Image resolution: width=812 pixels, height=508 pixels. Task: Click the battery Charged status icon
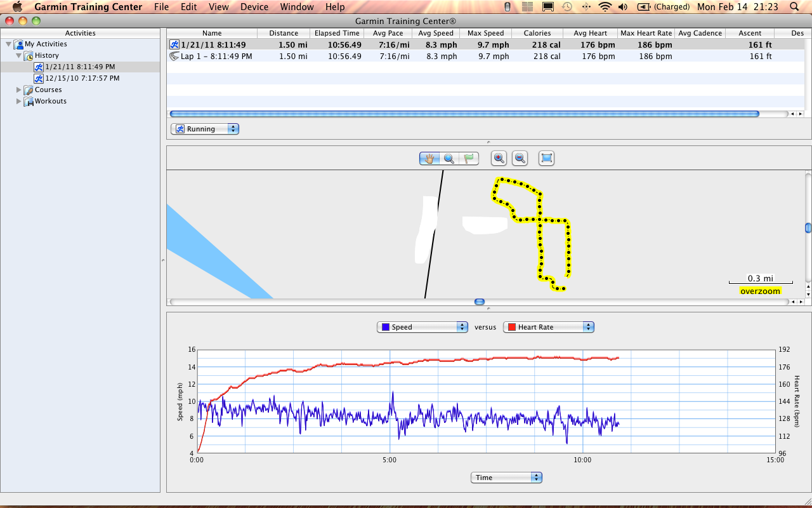(663, 7)
